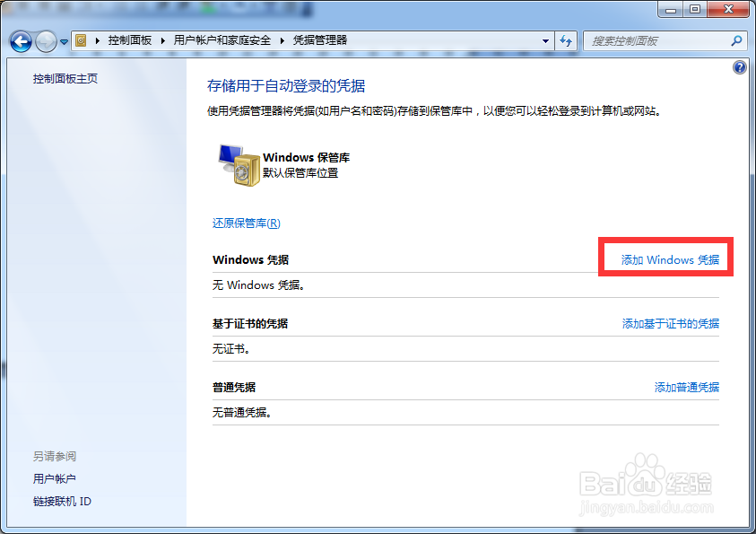Select 用户帐户和家庭安全 breadcrumb
Viewport: 756px width, 534px height.
222,40
